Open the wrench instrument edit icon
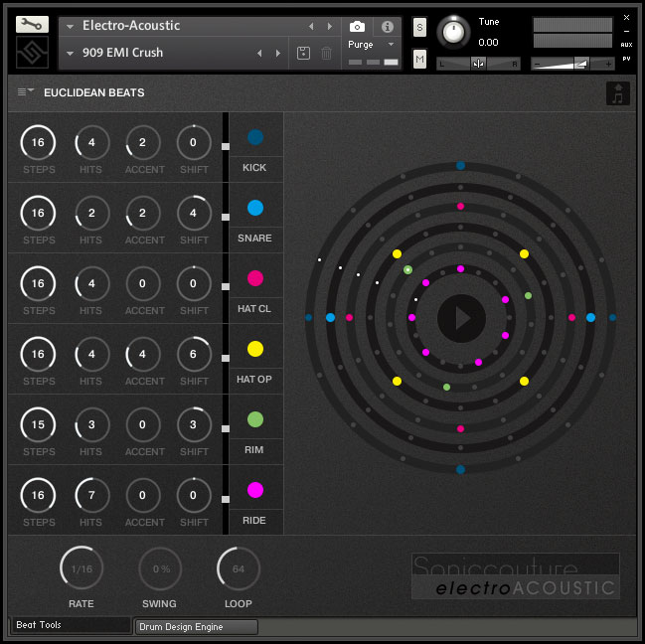 tap(32, 25)
